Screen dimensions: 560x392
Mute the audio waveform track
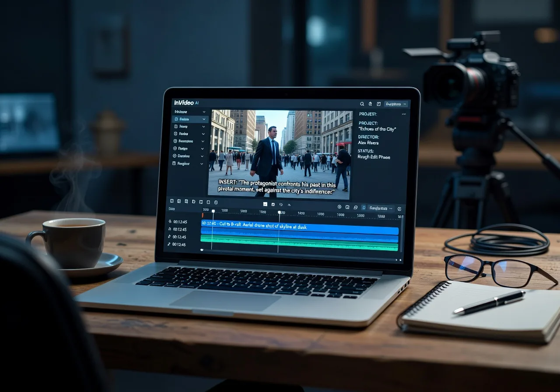pyautogui.click(x=170, y=236)
